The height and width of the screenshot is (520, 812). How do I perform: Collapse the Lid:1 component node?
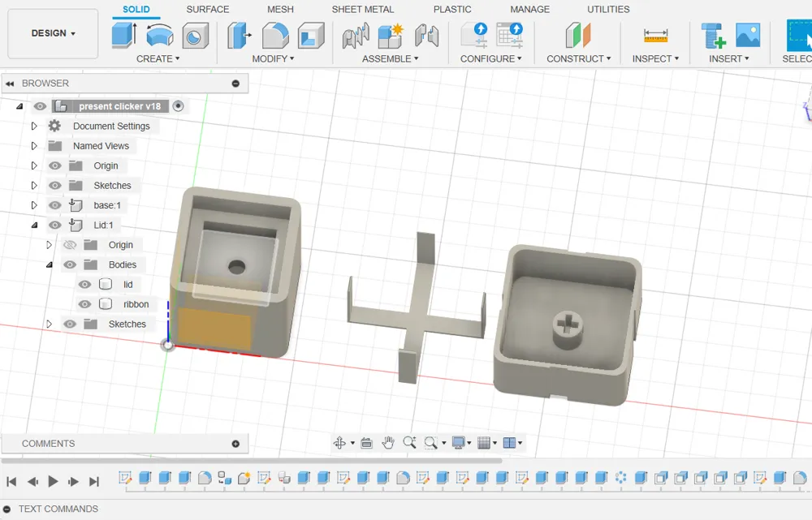tap(34, 225)
